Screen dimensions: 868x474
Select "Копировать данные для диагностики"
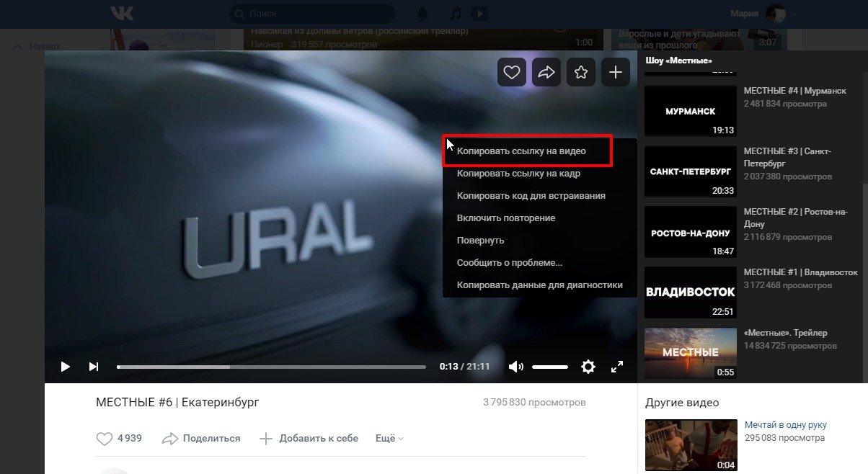click(540, 285)
